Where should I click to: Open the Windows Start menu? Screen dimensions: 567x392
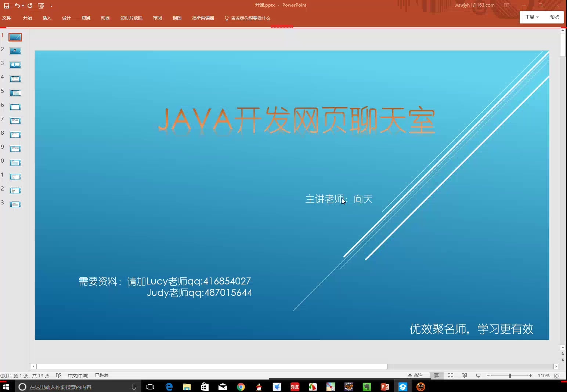point(6,387)
